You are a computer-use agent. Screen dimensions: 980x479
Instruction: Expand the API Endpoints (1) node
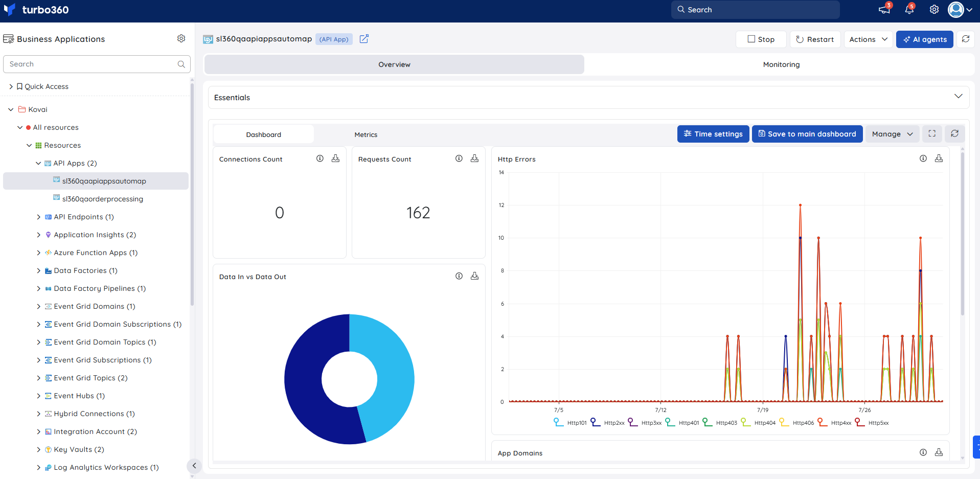[38, 217]
